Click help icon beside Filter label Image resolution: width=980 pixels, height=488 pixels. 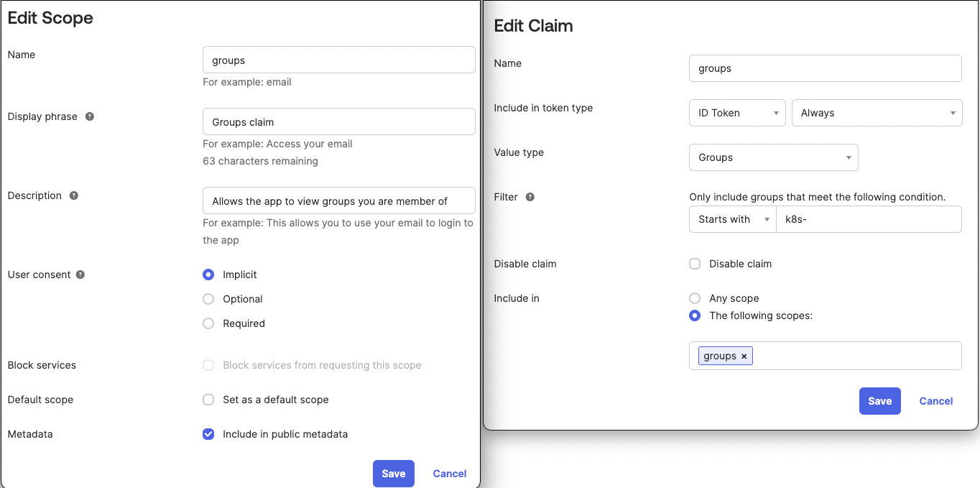[x=530, y=197]
